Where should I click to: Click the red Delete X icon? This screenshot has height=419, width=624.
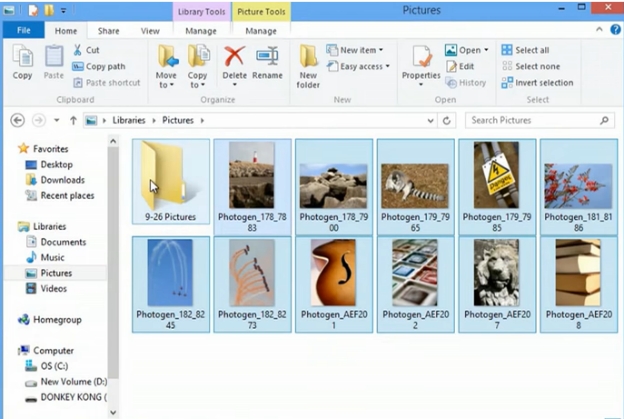click(234, 56)
